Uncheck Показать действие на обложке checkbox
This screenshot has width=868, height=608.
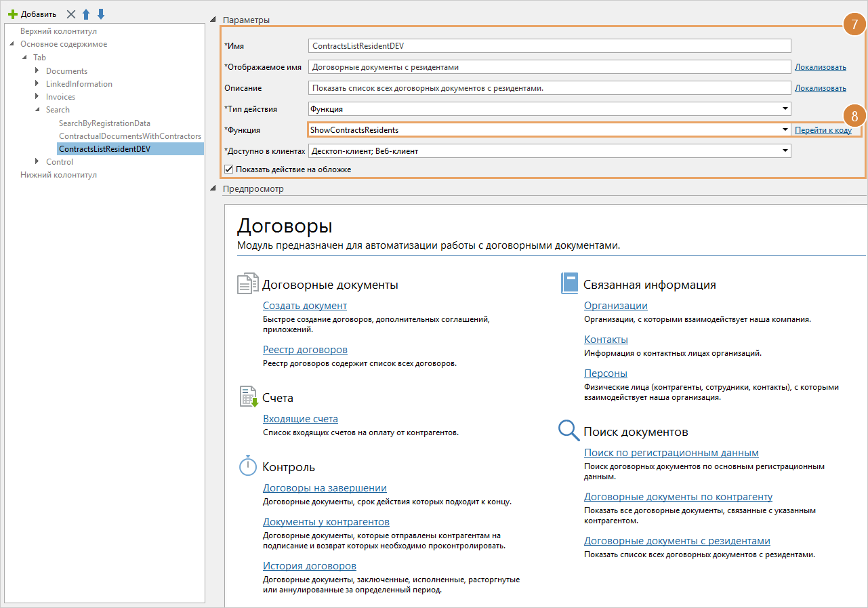pos(229,169)
